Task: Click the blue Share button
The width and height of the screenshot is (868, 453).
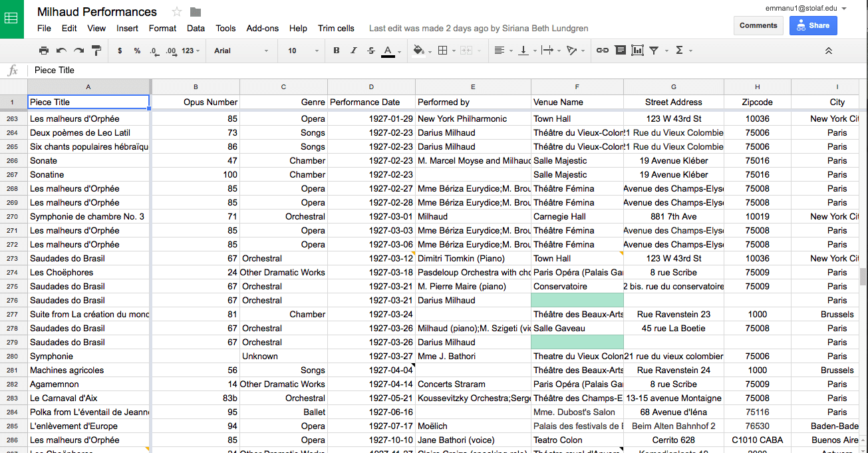Action: point(813,25)
